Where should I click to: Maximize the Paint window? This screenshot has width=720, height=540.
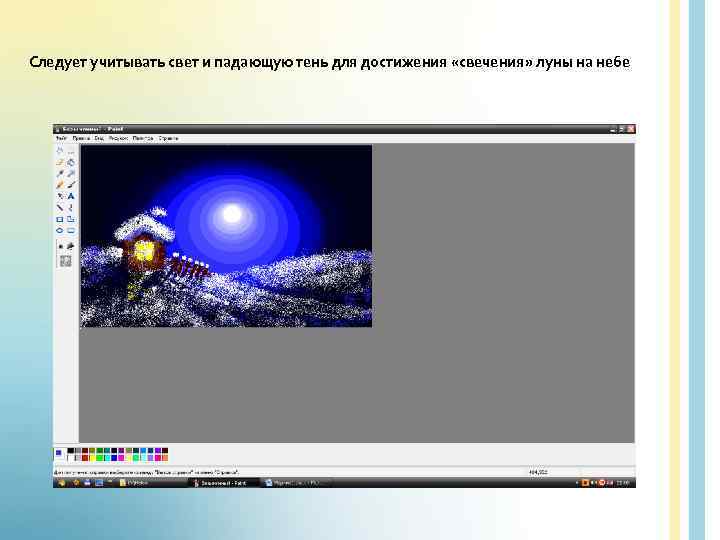point(622,129)
